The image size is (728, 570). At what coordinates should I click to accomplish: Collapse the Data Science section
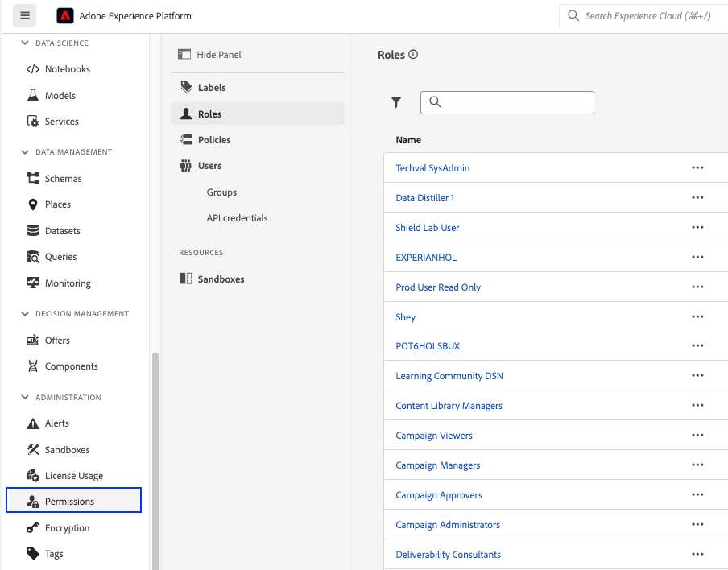pyautogui.click(x=25, y=43)
